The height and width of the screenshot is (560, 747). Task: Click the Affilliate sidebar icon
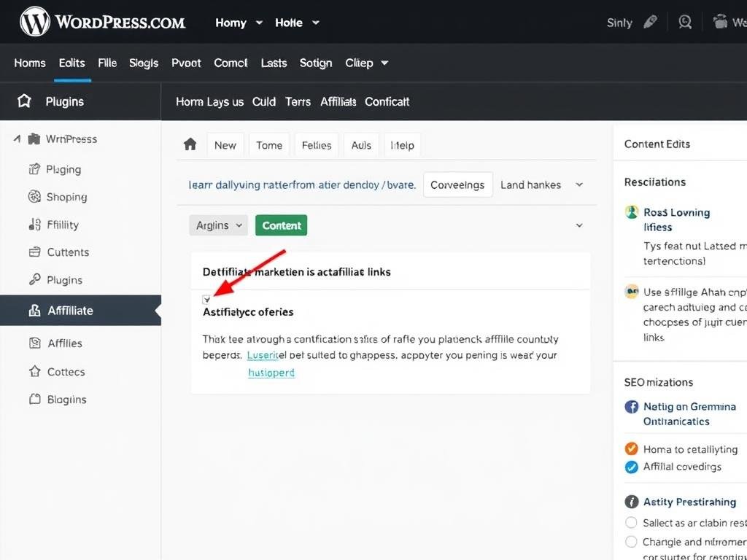(34, 311)
